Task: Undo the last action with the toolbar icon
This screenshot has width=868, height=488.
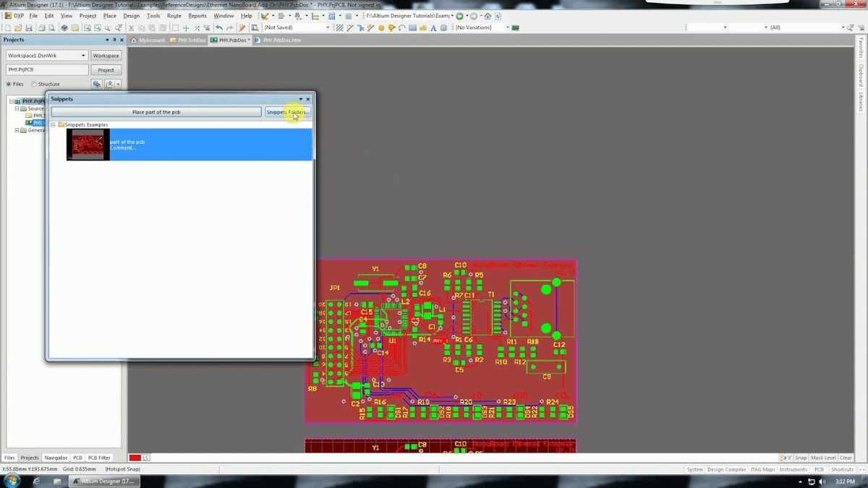Action: (x=218, y=27)
